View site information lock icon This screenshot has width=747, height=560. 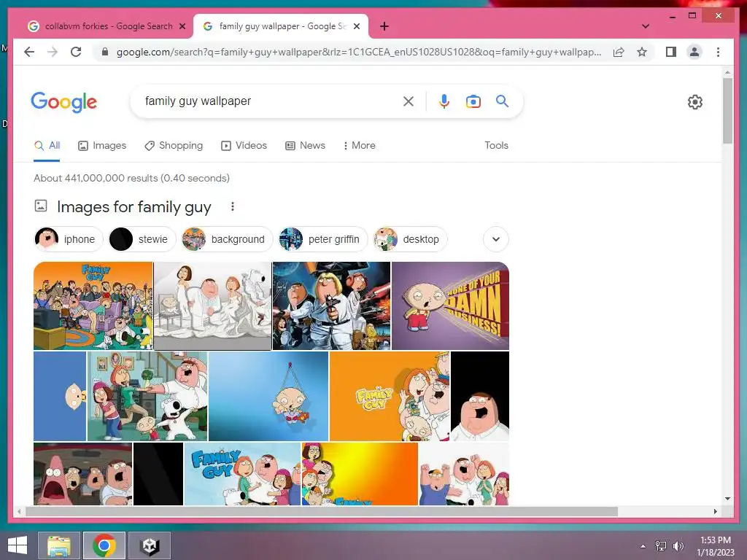click(105, 52)
